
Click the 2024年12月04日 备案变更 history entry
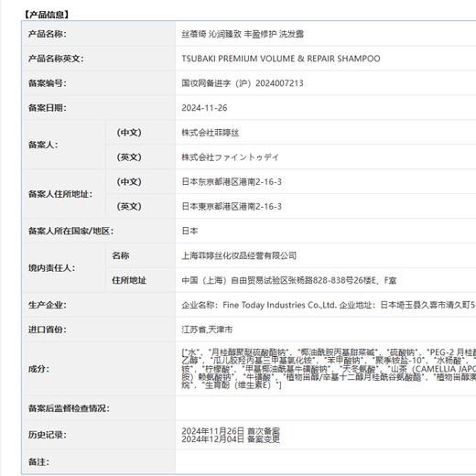[231, 439]
